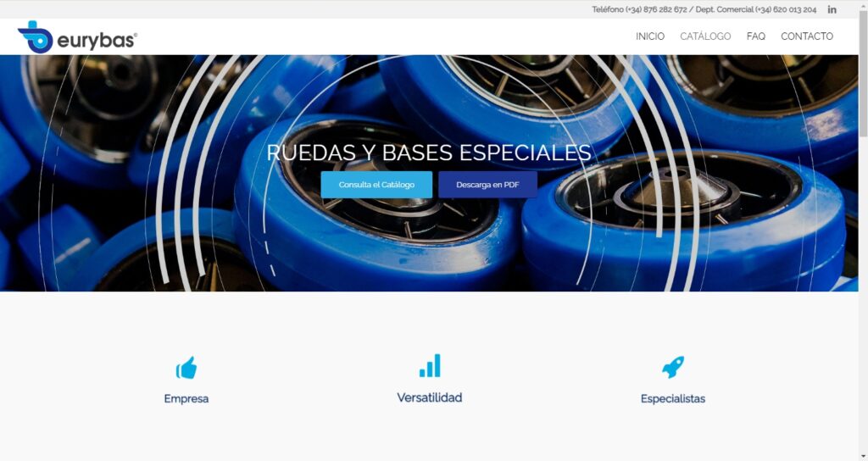Open the INICIO menu item

pyautogui.click(x=650, y=36)
